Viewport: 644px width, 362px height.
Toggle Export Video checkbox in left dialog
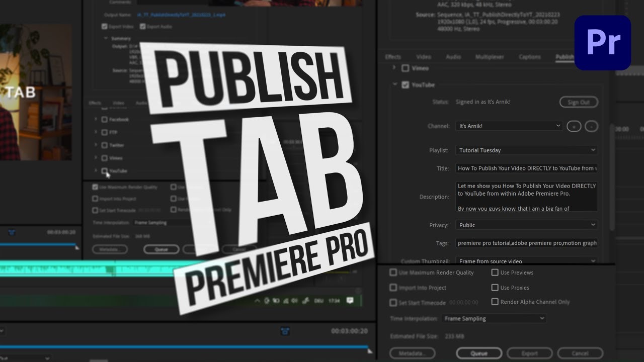click(x=104, y=26)
